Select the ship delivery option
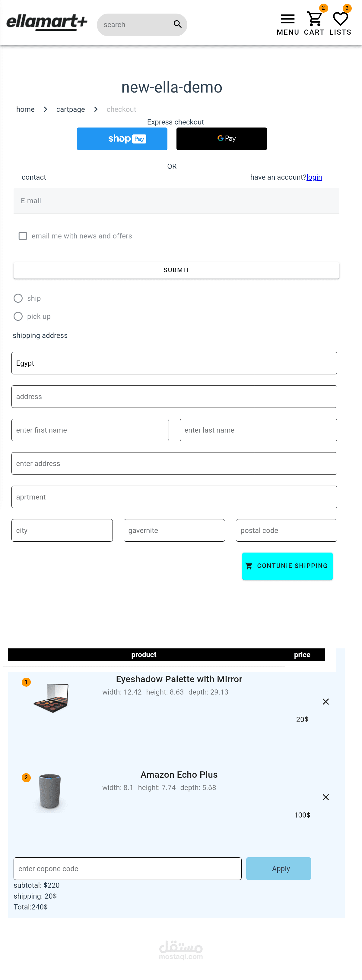The width and height of the screenshot is (362, 980). pos(18,298)
